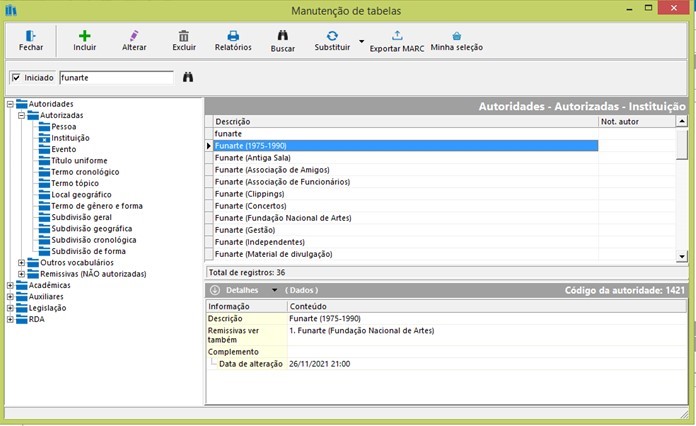Toggle the Iniciado checkbox

[16, 77]
